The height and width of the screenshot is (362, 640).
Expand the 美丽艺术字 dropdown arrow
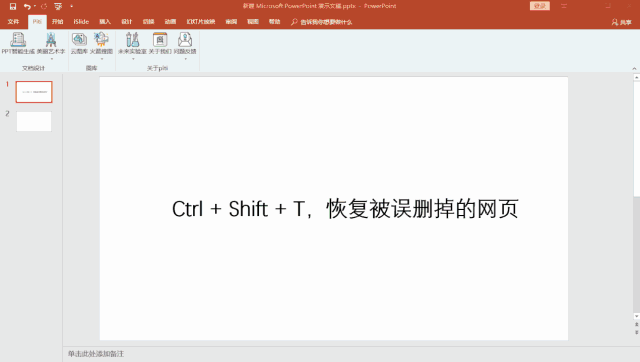[51, 59]
